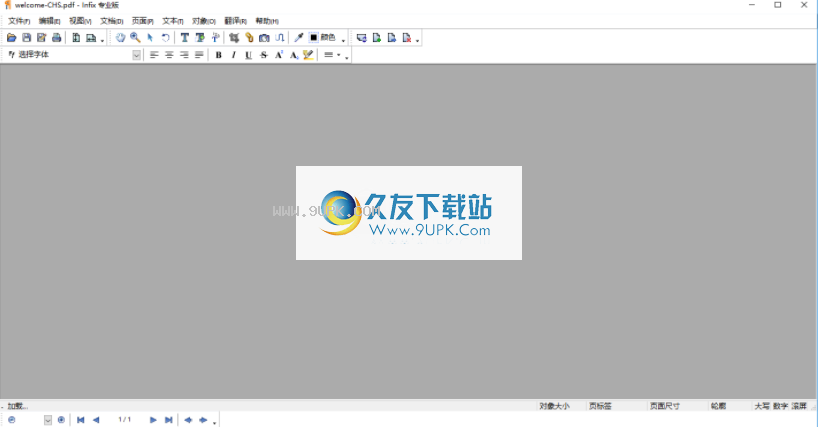
Task: Select the Object arrow pointer tool
Action: pyautogui.click(x=150, y=38)
